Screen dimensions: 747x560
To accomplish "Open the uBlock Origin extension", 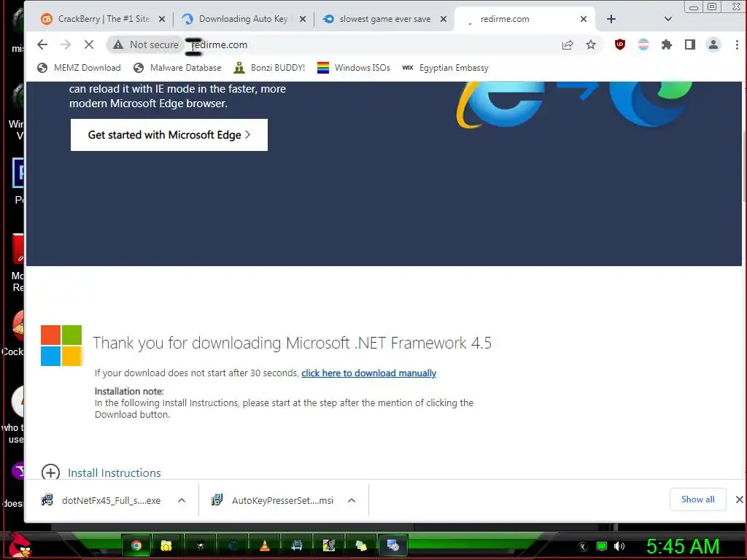I will click(x=620, y=44).
